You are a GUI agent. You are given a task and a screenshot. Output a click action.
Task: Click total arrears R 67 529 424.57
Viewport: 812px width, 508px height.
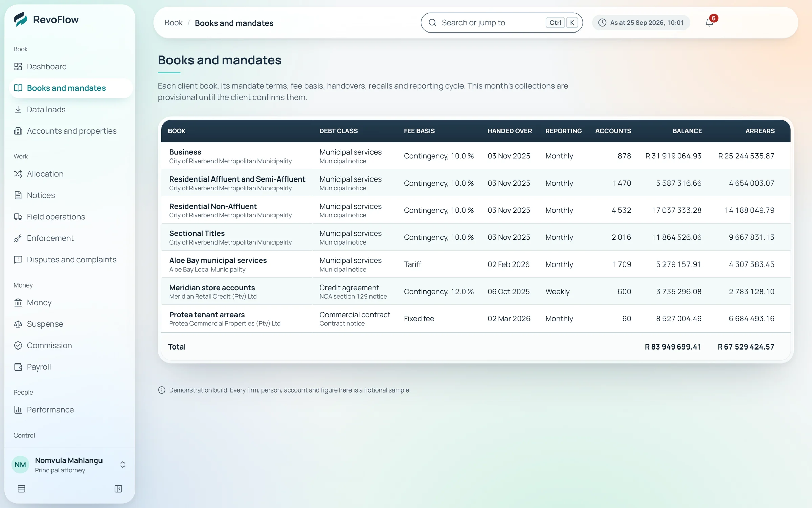click(746, 347)
